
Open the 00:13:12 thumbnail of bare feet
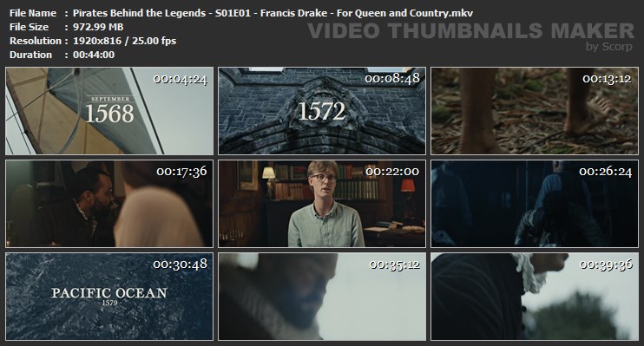click(535, 111)
